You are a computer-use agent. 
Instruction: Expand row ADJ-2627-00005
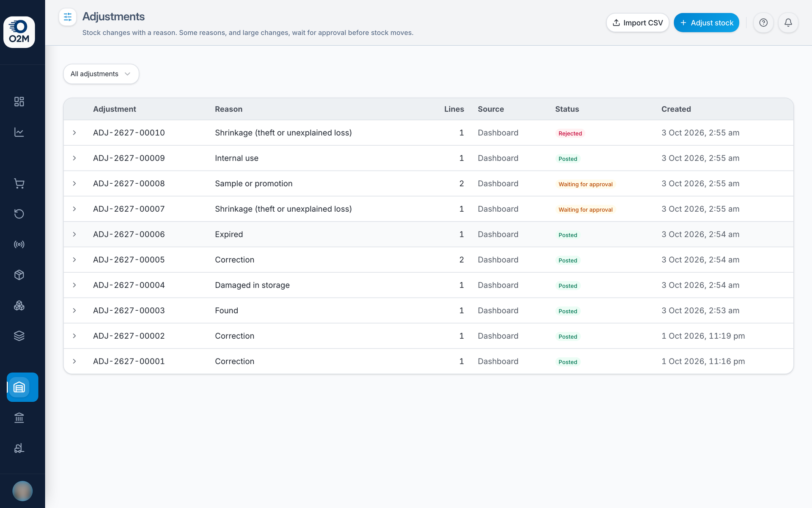coord(74,260)
